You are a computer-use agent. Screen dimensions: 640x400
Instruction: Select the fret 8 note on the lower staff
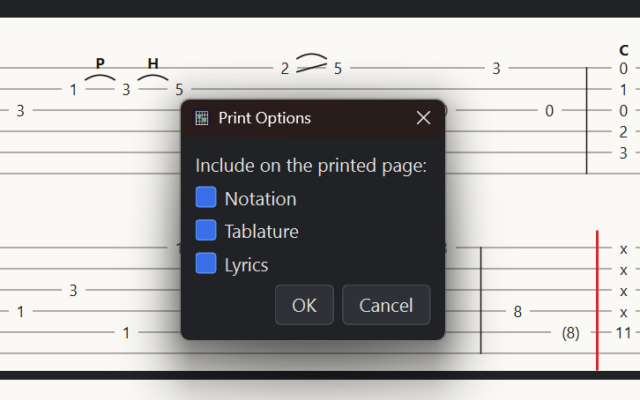pyautogui.click(x=517, y=312)
